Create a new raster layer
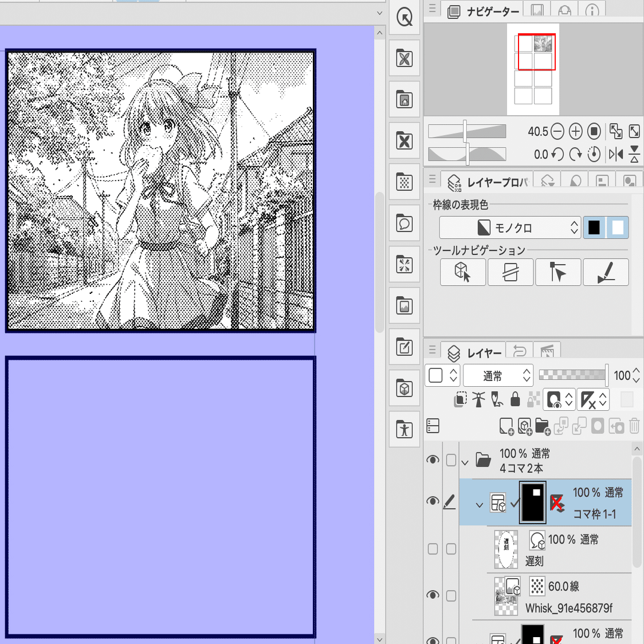This screenshot has height=644, width=644. [506, 426]
